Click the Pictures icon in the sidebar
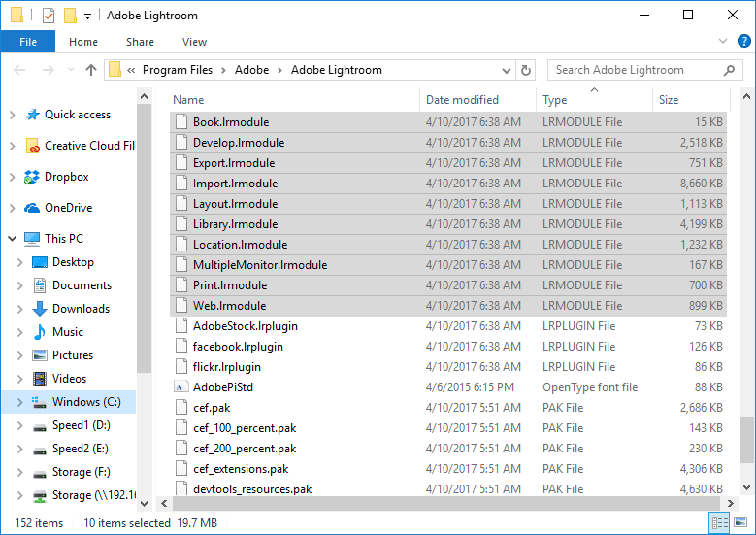This screenshot has width=756, height=535. [x=40, y=355]
